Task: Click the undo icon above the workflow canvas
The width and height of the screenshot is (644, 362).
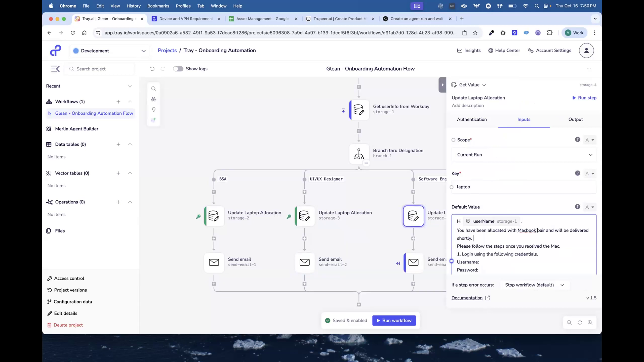Action: point(152,69)
